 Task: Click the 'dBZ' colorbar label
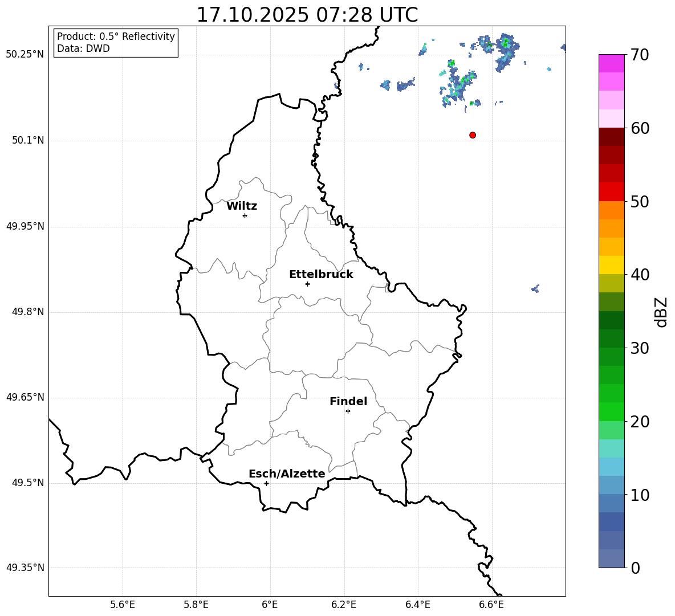click(662, 312)
